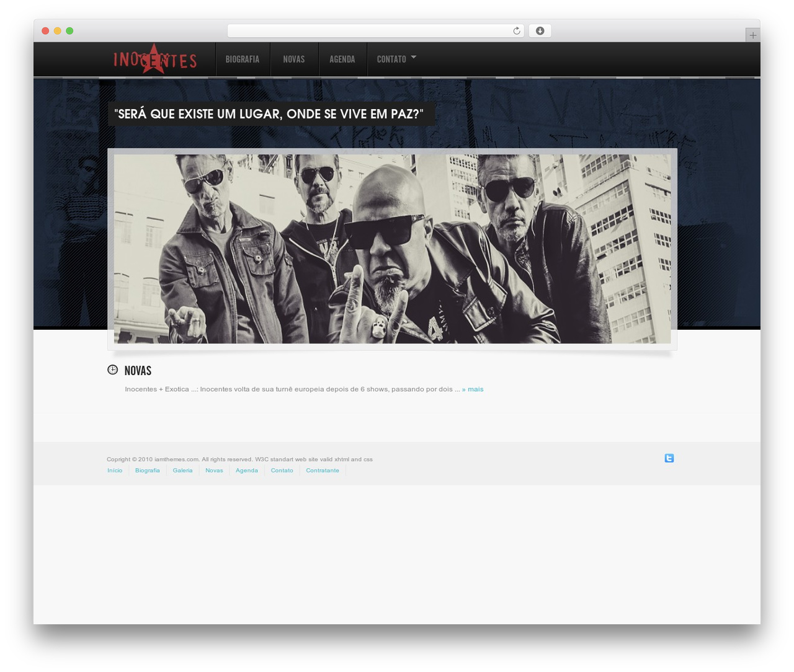Reload the page using the refresh icon
This screenshot has height=672, width=794.
pyautogui.click(x=516, y=31)
